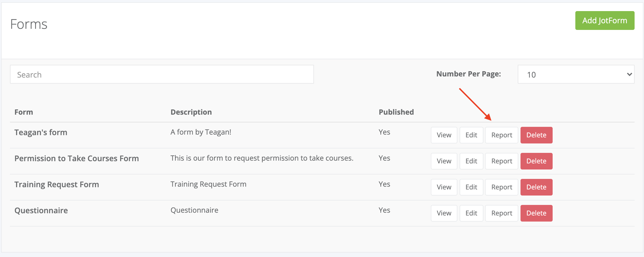View Teagan's form

coord(444,135)
